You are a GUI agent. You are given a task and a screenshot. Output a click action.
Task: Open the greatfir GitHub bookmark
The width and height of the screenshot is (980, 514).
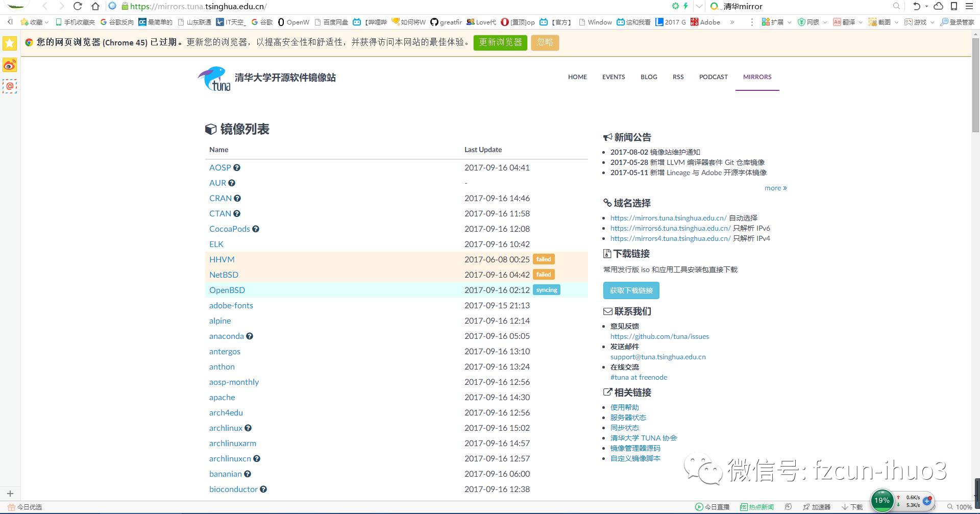pos(446,22)
